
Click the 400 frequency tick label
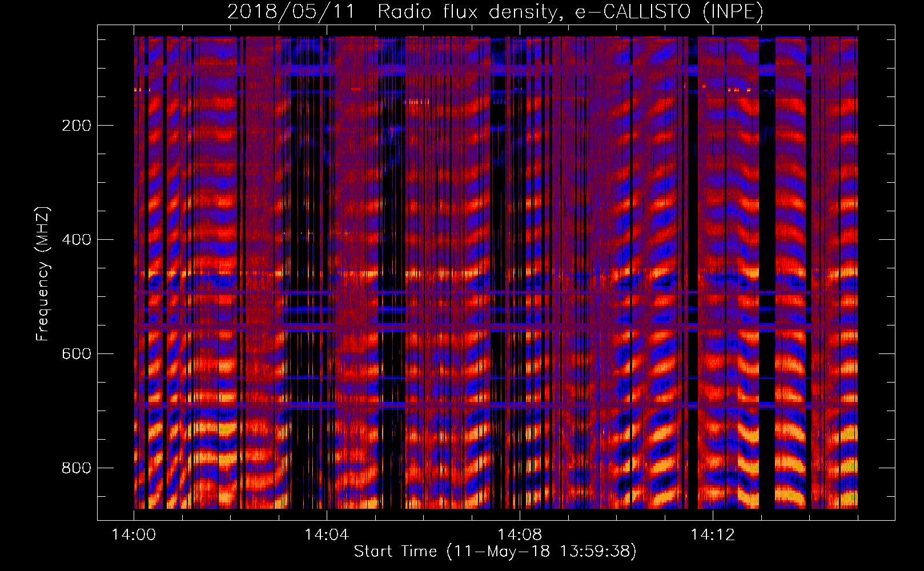pyautogui.click(x=77, y=240)
